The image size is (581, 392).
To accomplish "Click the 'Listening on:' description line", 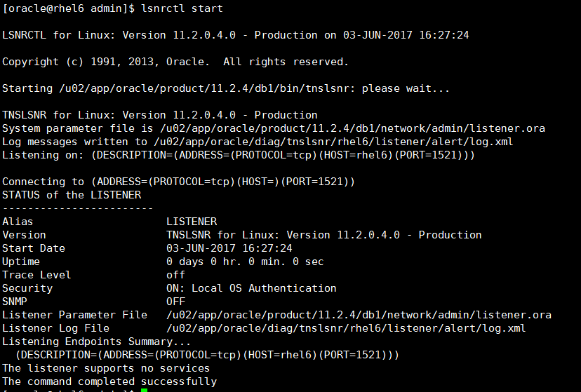I will [x=239, y=155].
